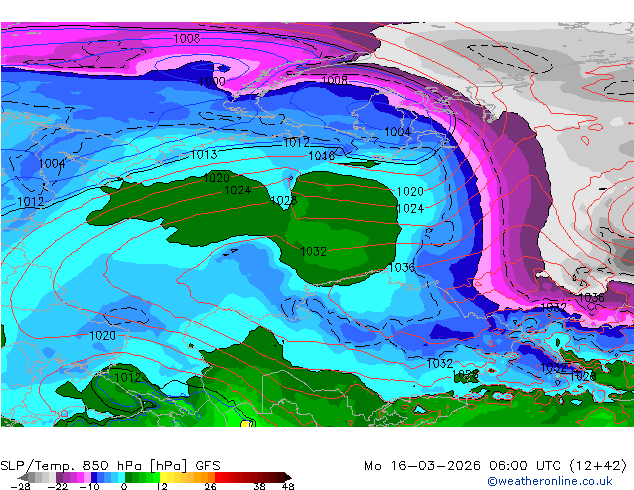Click the 26 value on the temperature legend
This screenshot has width=634, height=490.
(x=210, y=486)
